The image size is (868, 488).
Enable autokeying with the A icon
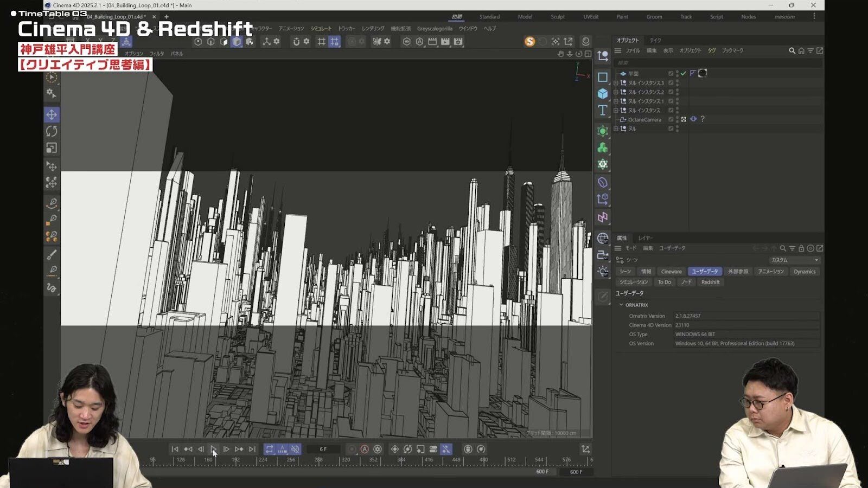point(365,449)
